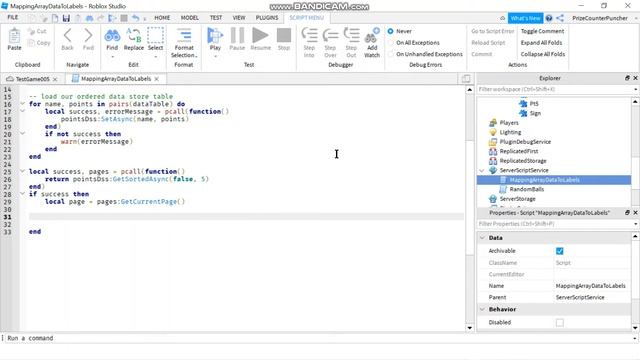Click the Save disk icon in quick toolbar
This screenshot has height=360, width=640.
pyautogui.click(x=66, y=18)
